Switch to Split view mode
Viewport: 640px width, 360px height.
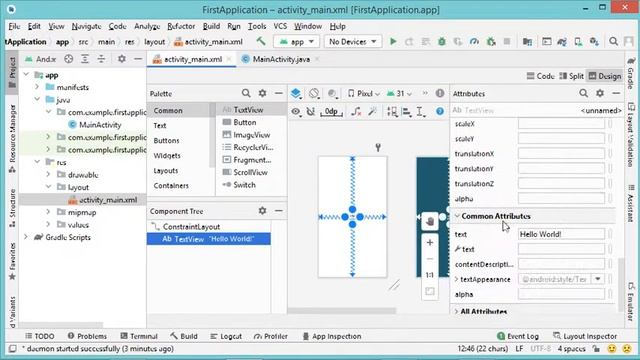pyautogui.click(x=571, y=76)
